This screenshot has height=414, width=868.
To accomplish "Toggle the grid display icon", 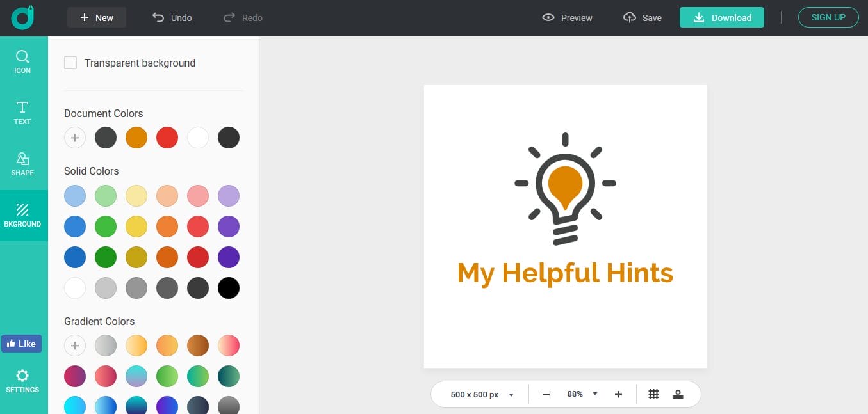I will [653, 394].
